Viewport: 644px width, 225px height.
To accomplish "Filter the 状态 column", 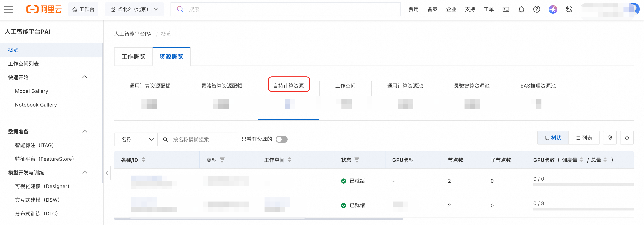I will 357,160.
